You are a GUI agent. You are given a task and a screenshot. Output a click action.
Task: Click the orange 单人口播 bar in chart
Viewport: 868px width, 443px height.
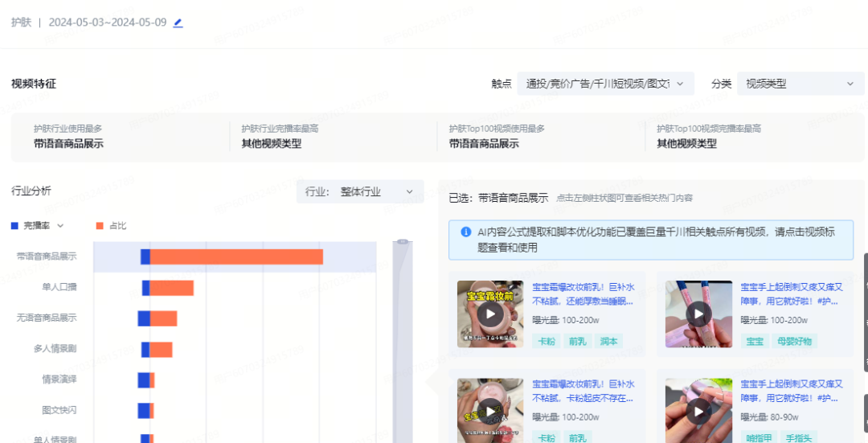(172, 288)
